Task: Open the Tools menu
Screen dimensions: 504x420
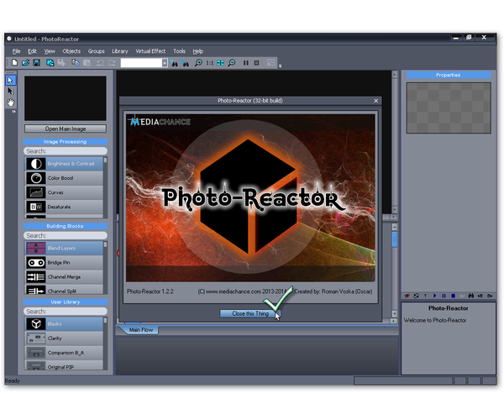Action: (x=180, y=51)
